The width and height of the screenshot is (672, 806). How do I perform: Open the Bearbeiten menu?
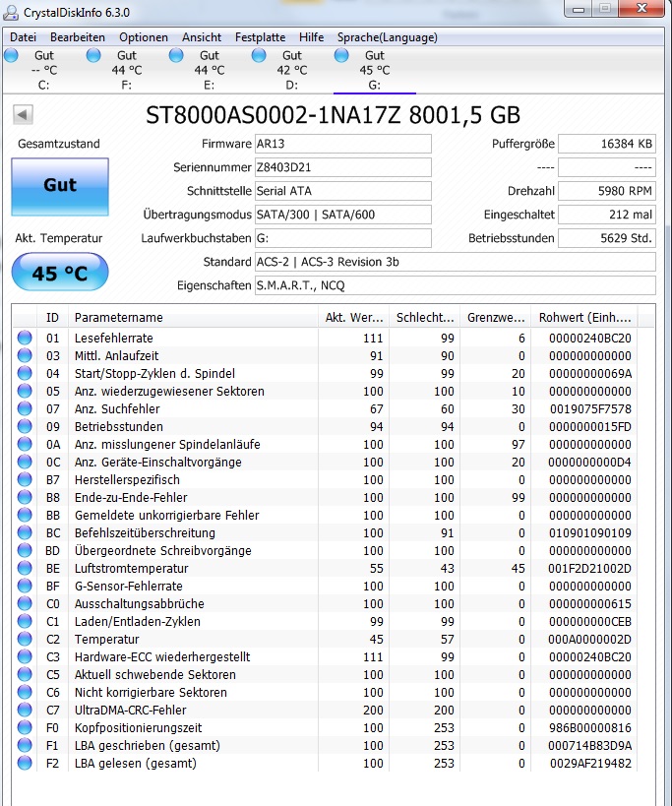[78, 37]
